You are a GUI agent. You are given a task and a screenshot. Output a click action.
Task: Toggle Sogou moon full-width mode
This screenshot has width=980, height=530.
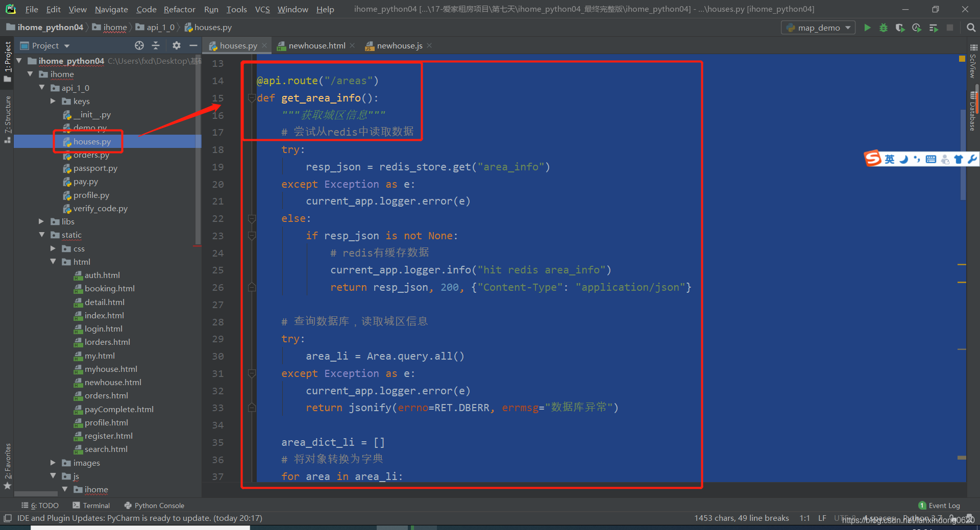(x=903, y=159)
